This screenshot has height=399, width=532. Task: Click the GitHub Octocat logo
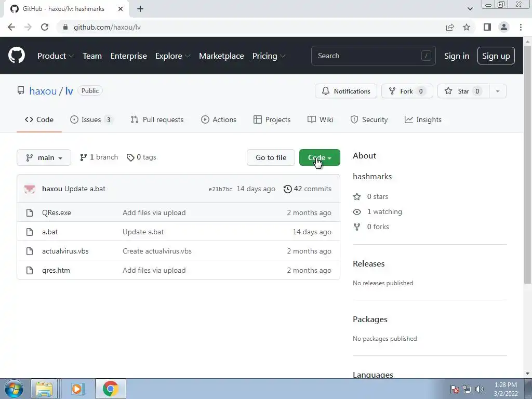[x=16, y=55]
